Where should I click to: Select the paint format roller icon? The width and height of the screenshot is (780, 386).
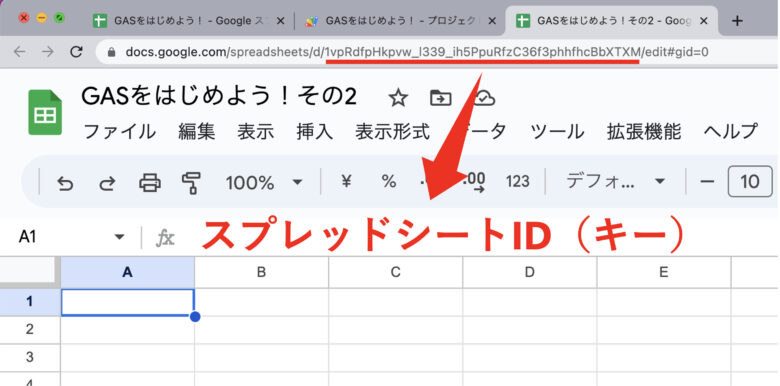tap(192, 183)
